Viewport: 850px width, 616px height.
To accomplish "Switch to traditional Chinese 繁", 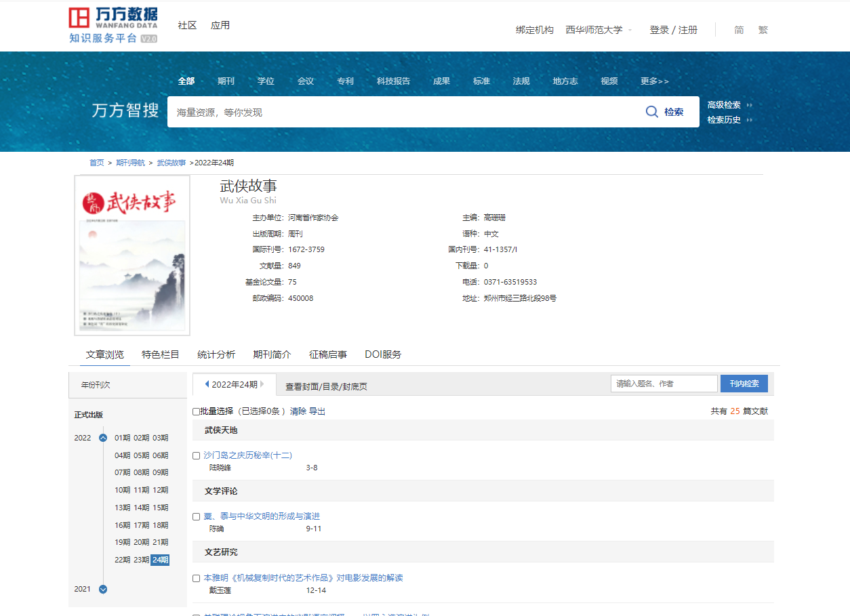I will [x=763, y=30].
